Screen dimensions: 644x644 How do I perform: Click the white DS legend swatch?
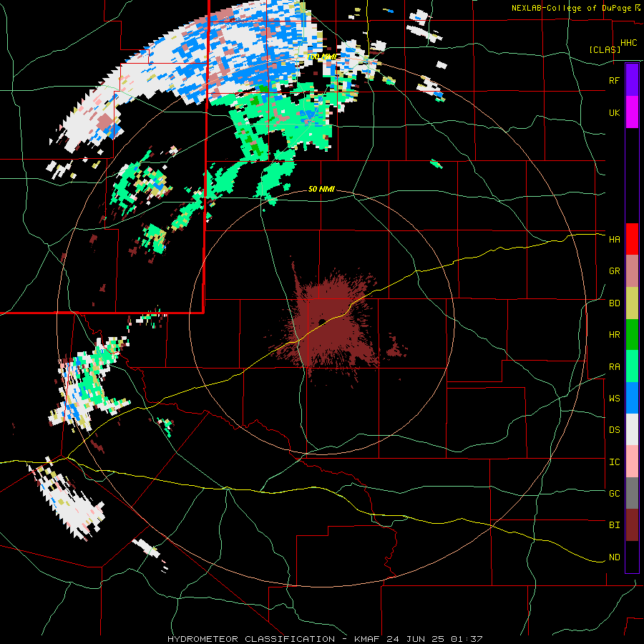[632, 429]
